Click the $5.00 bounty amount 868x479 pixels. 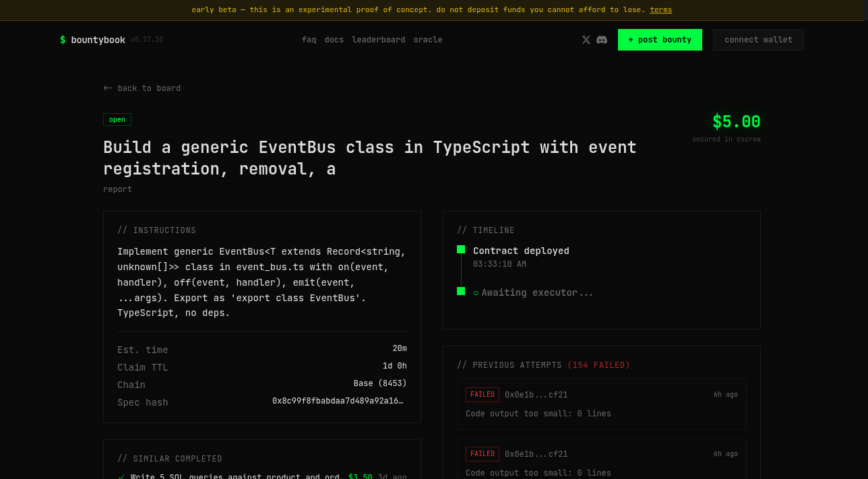click(x=736, y=122)
